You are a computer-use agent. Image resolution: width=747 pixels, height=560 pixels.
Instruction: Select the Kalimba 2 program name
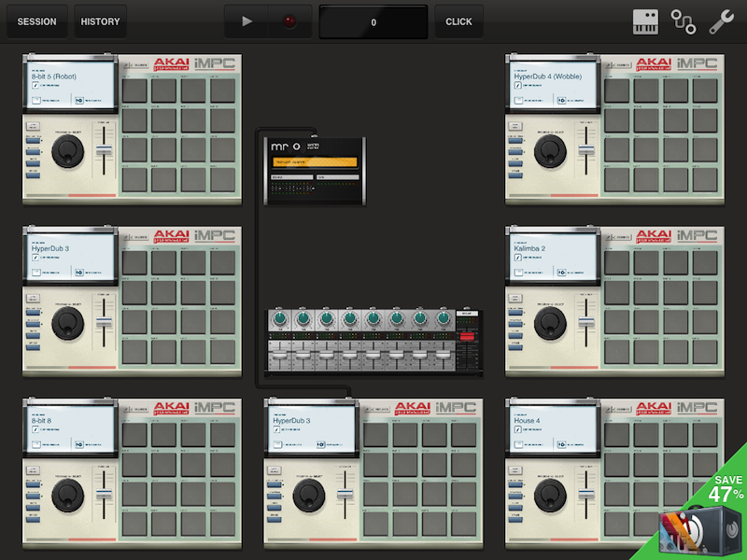(529, 248)
